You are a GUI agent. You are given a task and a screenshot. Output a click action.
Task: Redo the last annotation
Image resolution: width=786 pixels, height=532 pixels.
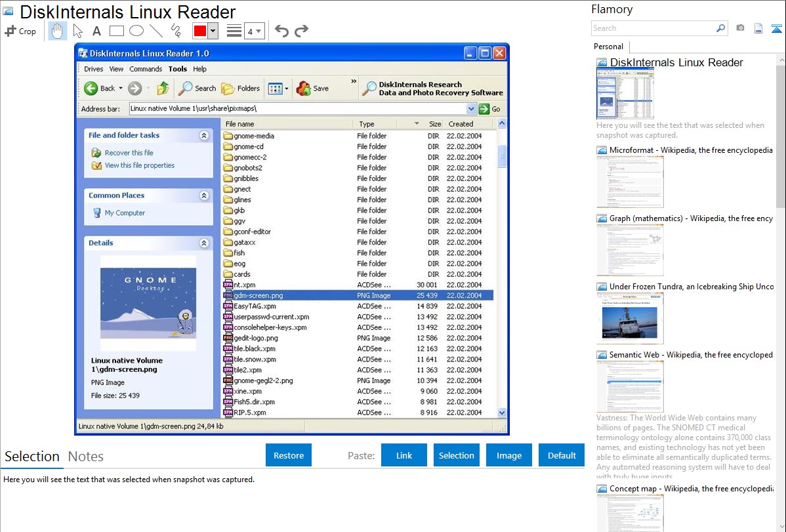point(301,31)
